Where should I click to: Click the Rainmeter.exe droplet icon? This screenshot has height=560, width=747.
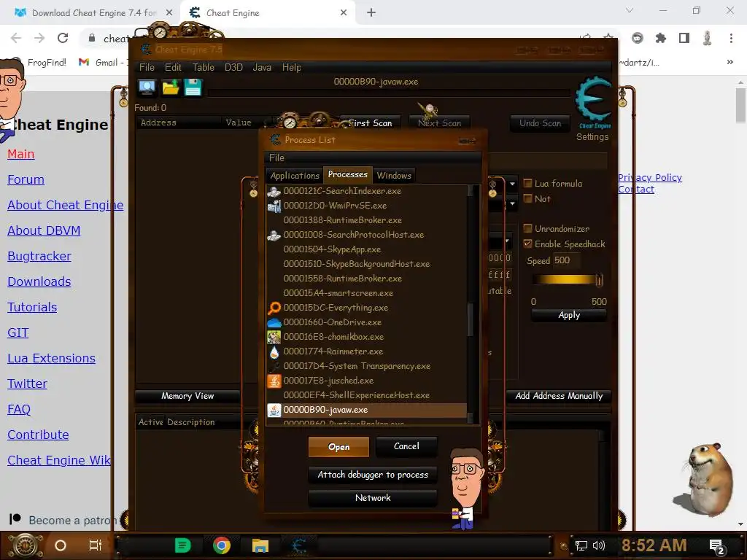[x=274, y=352]
